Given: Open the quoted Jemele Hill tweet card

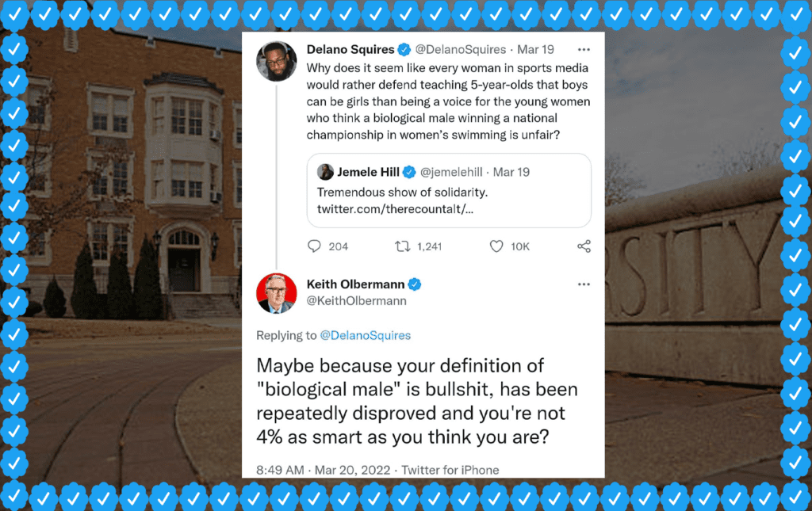Looking at the screenshot, I should (x=449, y=190).
